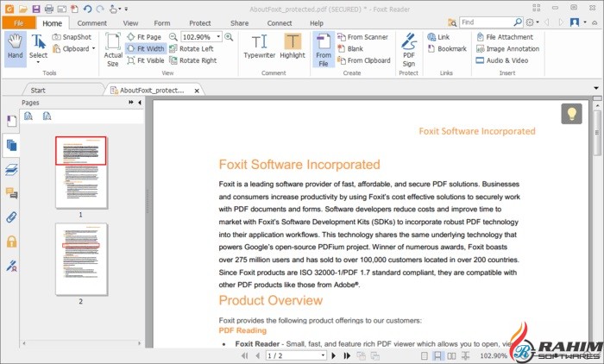This screenshot has width=604, height=364.
Task: Open the Share ribbon tab
Action: [239, 23]
